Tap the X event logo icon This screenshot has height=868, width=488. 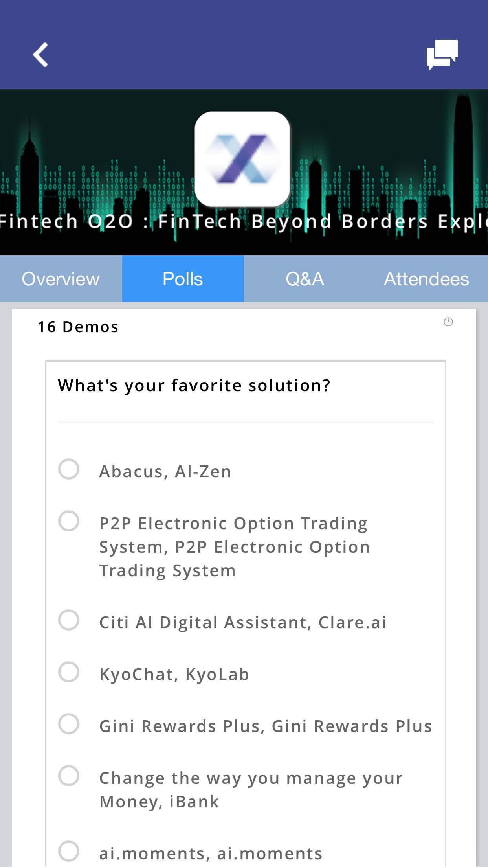(242, 159)
